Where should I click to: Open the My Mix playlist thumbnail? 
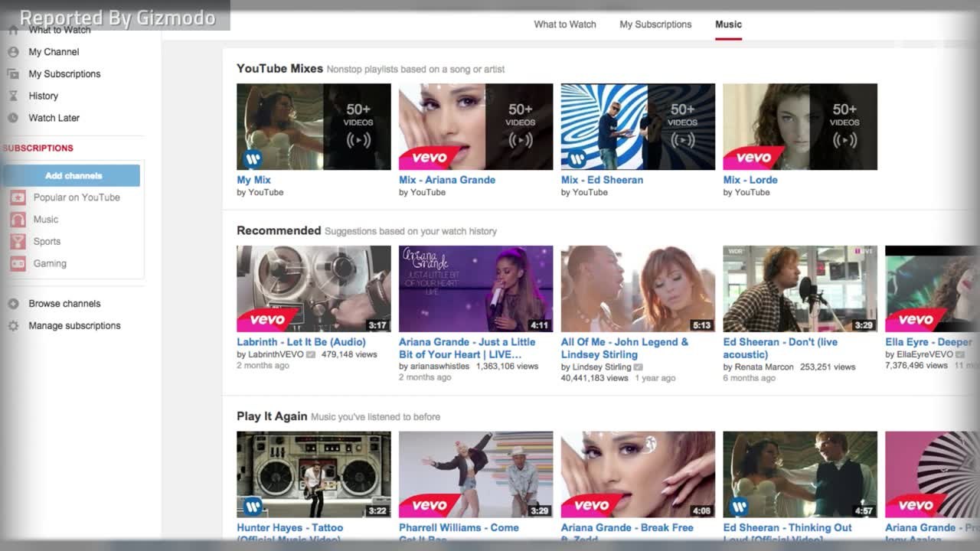[314, 127]
